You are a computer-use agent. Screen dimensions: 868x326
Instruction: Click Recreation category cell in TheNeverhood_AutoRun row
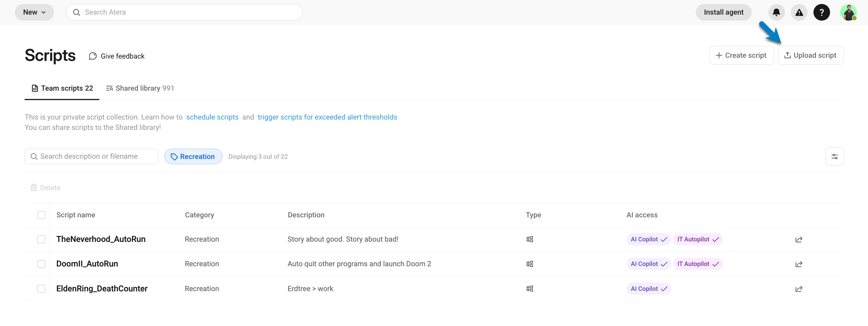(202, 239)
